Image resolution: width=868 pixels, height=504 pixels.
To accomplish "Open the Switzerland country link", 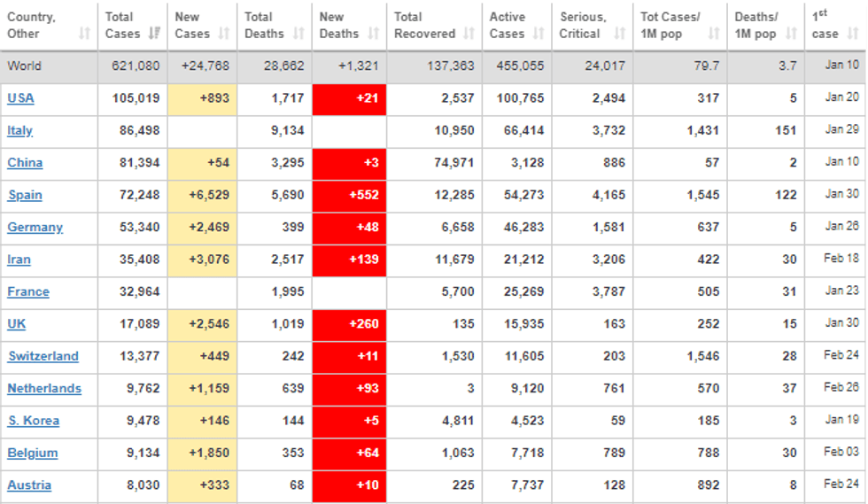I will point(43,356).
